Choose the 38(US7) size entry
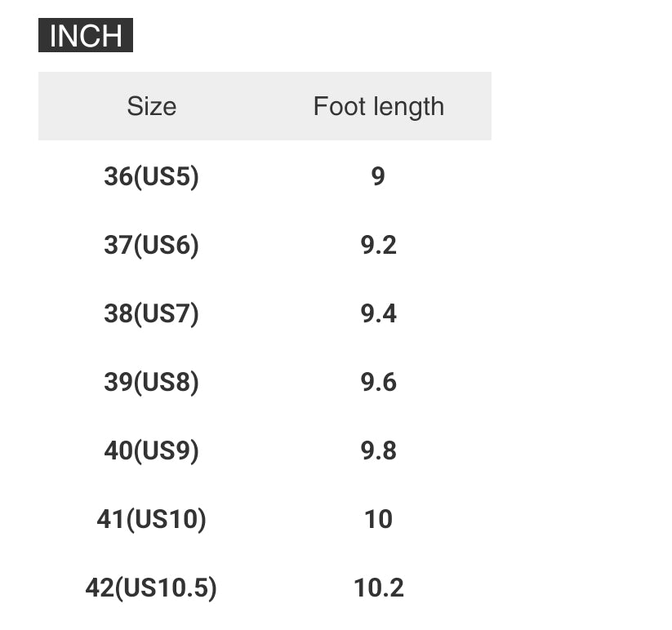Screen dimensions: 672x630 point(151,313)
